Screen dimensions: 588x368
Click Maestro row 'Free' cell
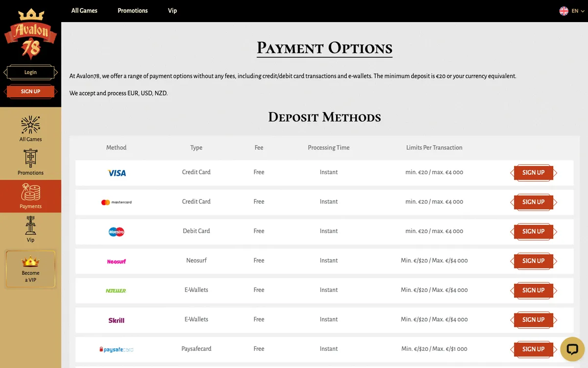(259, 231)
